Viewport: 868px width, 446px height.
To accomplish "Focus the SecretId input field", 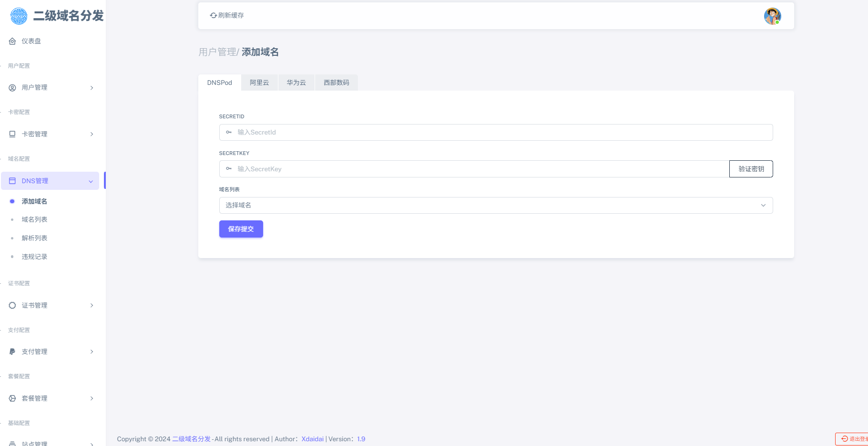I will 500,133.
